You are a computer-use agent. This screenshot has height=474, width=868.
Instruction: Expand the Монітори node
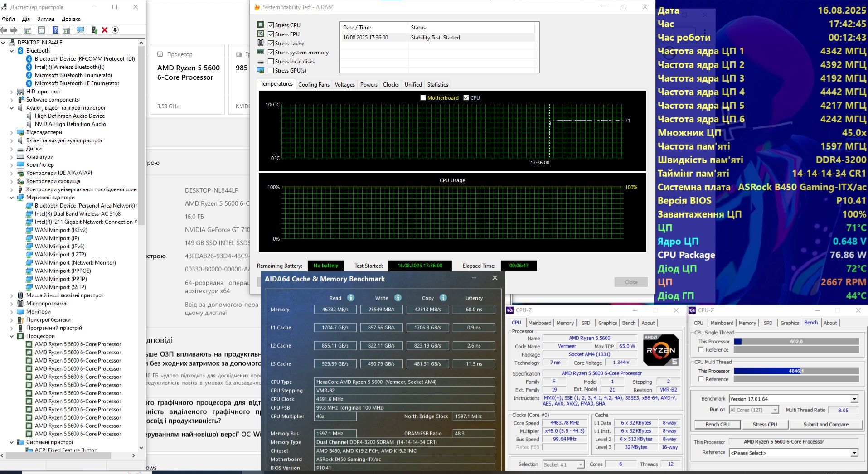(12, 312)
